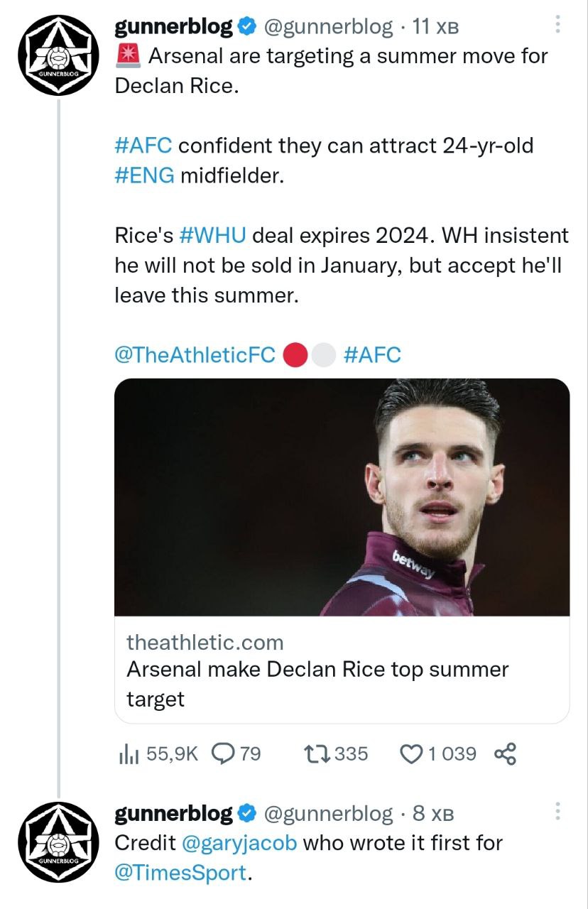Click the share icon below tweet
This screenshot has height=909, width=588.
[x=505, y=753]
